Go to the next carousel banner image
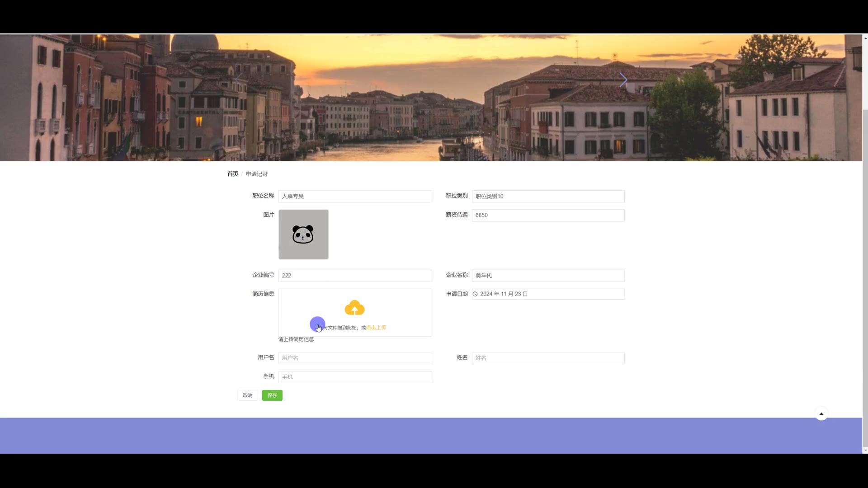 [x=623, y=80]
